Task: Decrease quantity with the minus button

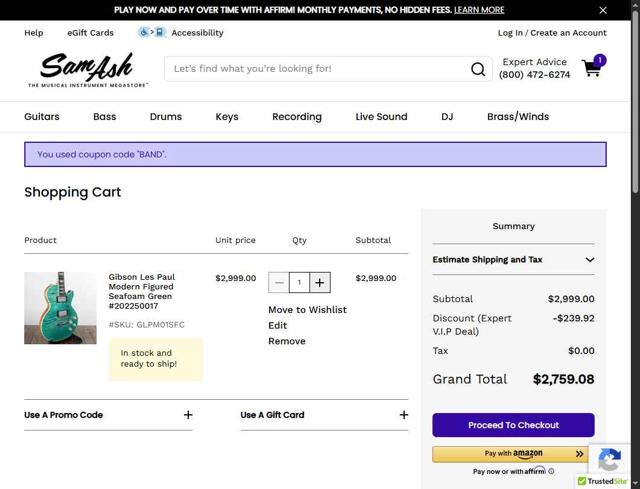Action: point(279,282)
